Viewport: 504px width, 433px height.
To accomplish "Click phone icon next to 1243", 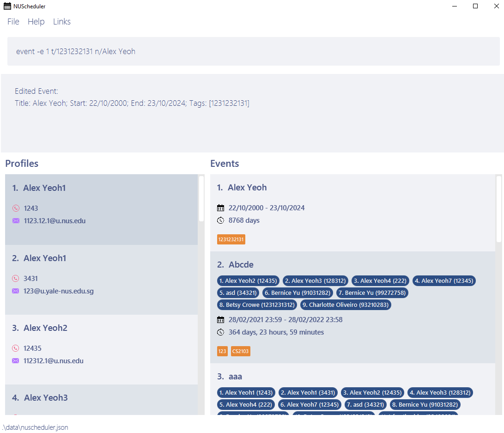I will (16, 208).
